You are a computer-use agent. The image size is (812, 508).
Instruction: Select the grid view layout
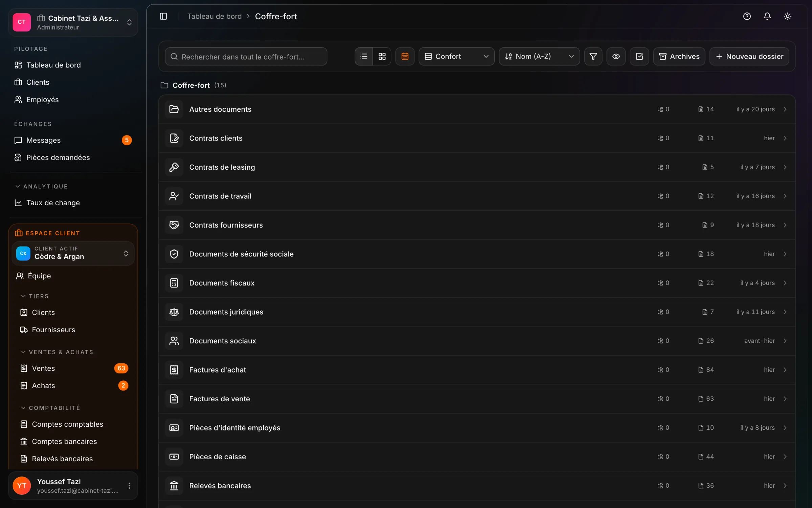click(x=382, y=56)
